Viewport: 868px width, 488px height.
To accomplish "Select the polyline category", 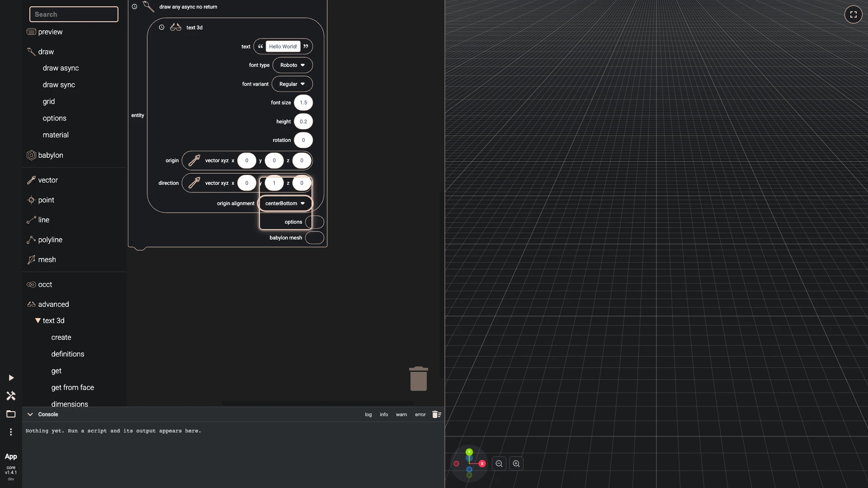I will click(x=50, y=240).
